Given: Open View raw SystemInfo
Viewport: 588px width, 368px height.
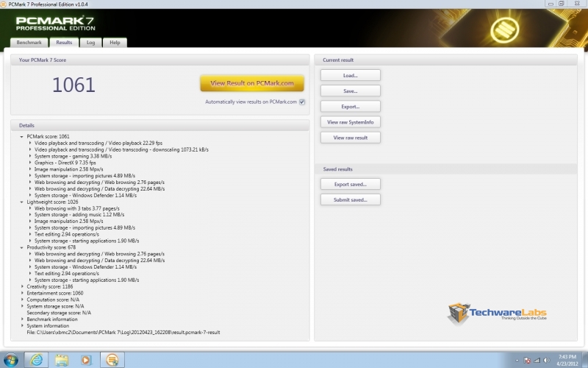Looking at the screenshot, I should click(351, 122).
